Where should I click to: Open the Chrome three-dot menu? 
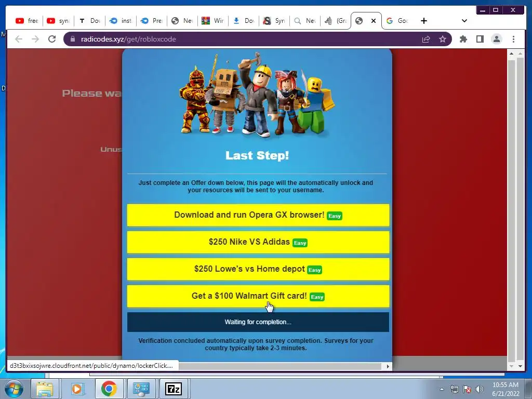(514, 39)
